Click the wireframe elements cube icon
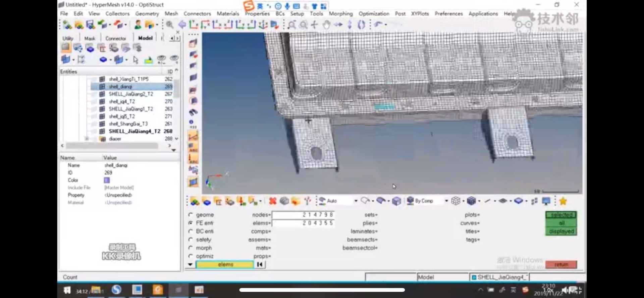This screenshot has width=644, height=298. (455, 201)
